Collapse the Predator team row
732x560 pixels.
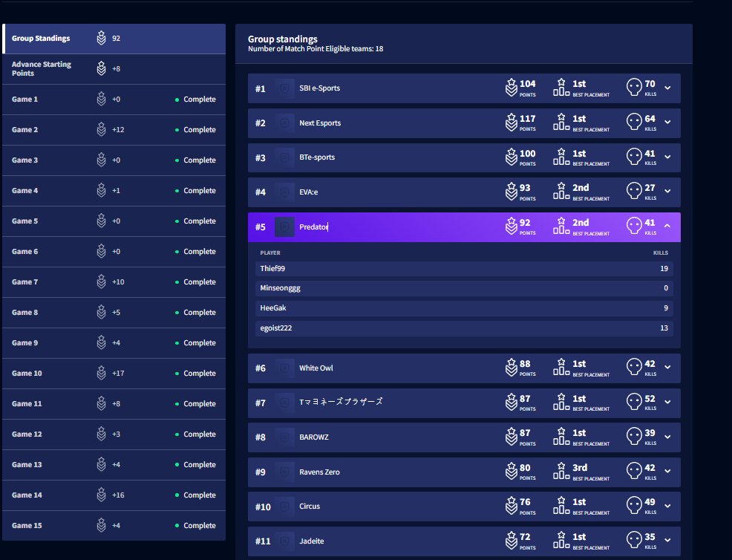pos(667,226)
